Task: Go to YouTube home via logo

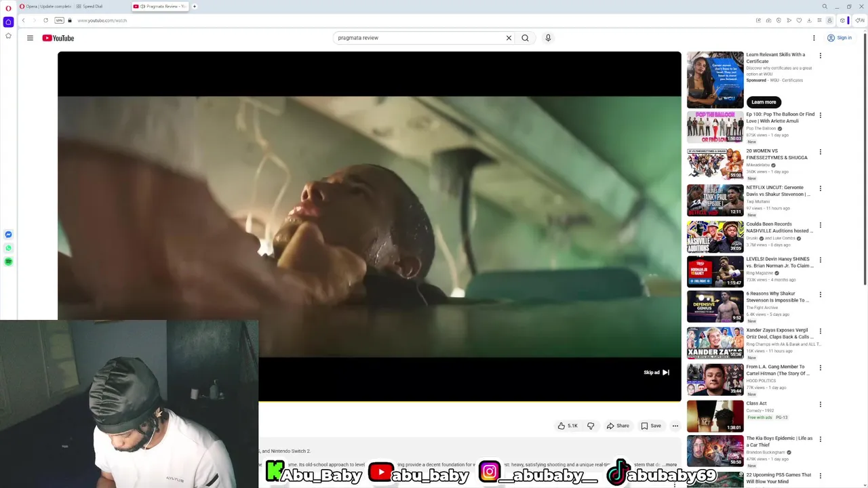Action: click(x=58, y=38)
